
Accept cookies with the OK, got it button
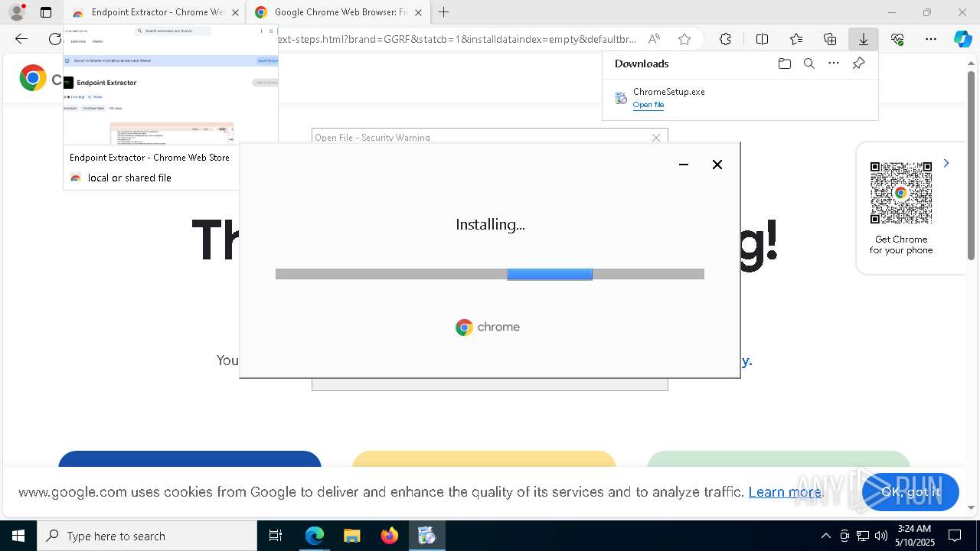(910, 491)
